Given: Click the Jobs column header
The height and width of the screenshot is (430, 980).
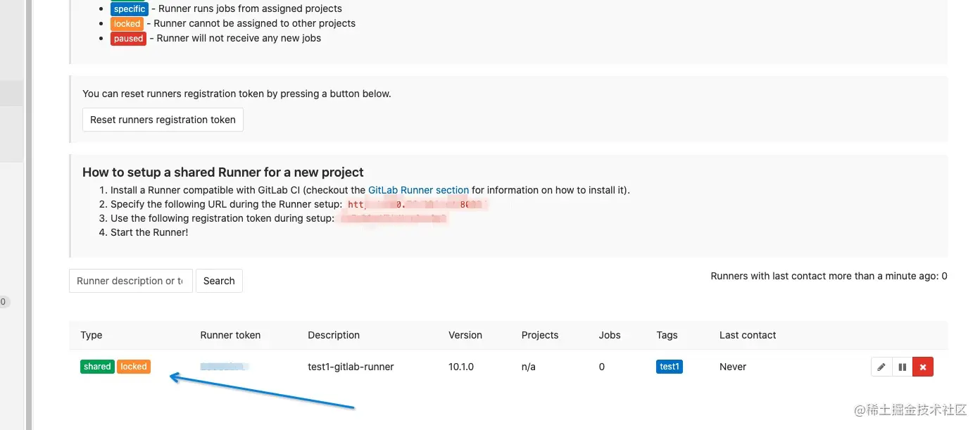Looking at the screenshot, I should [x=610, y=335].
